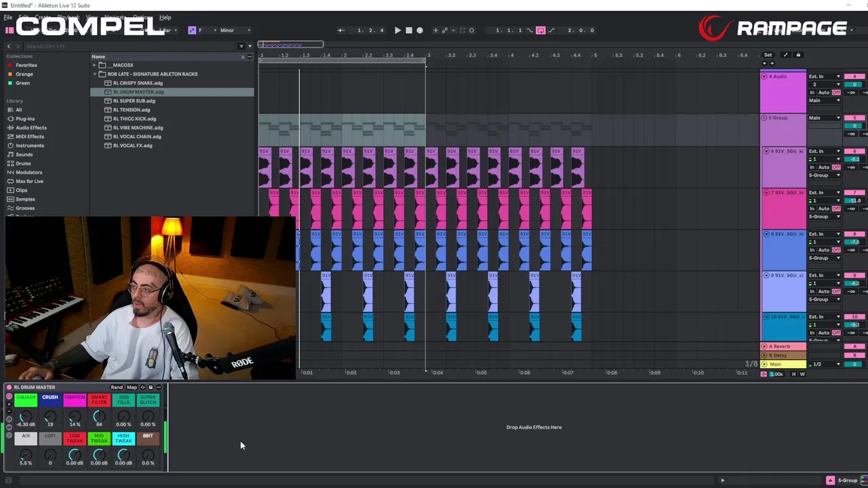Open the Drums category
868x488 pixels.
coord(24,163)
